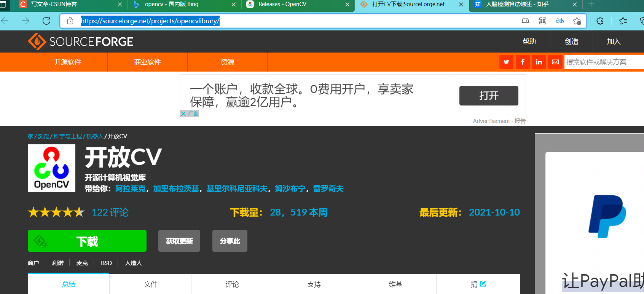The width and height of the screenshot is (644, 294).
Task: Switch to the 捐 donate tab
Action: coord(478,284)
